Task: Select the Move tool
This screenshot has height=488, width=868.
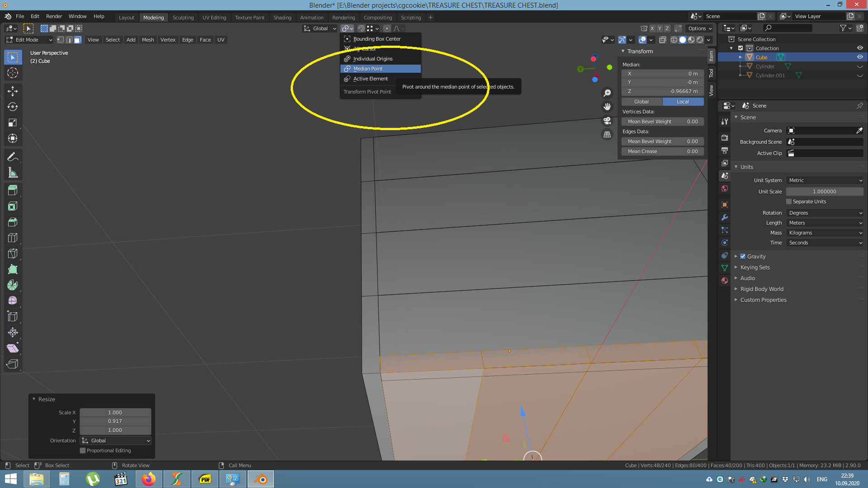Action: [13, 91]
